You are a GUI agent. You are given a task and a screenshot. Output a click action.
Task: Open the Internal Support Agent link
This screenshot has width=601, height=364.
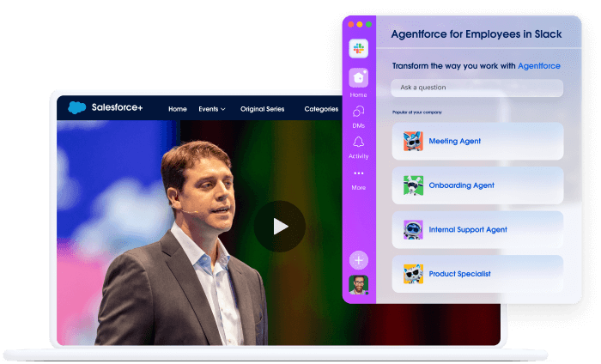coord(468,229)
